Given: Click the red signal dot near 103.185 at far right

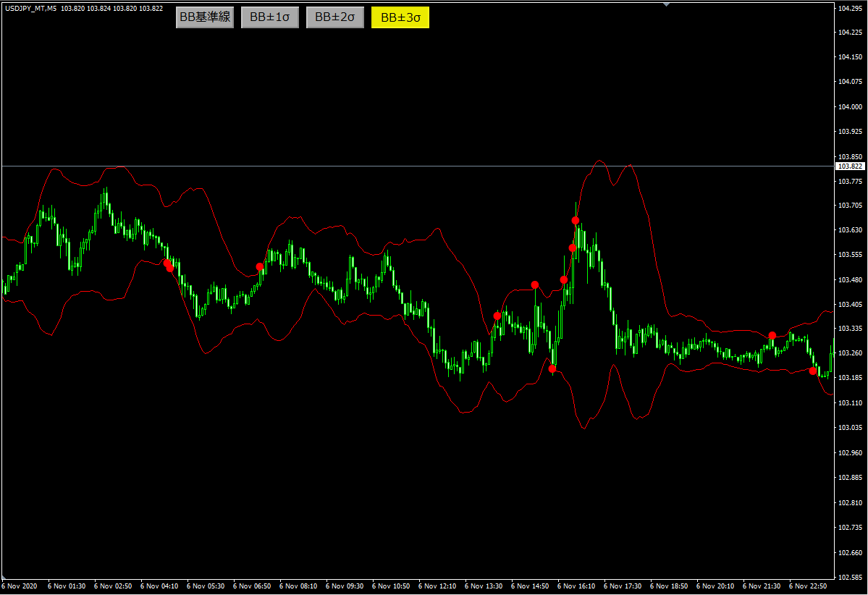Looking at the screenshot, I should (813, 371).
